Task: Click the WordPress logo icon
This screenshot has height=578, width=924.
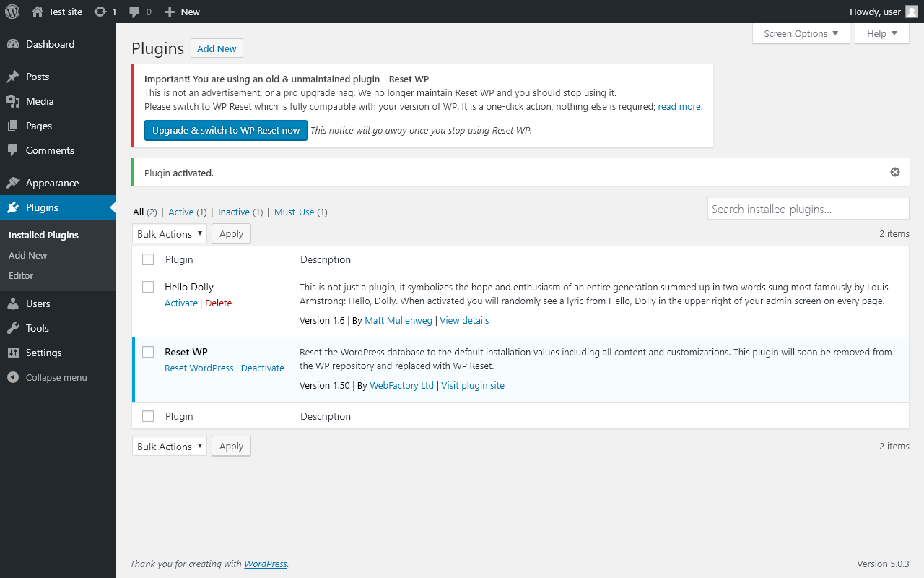Action: pyautogui.click(x=12, y=12)
